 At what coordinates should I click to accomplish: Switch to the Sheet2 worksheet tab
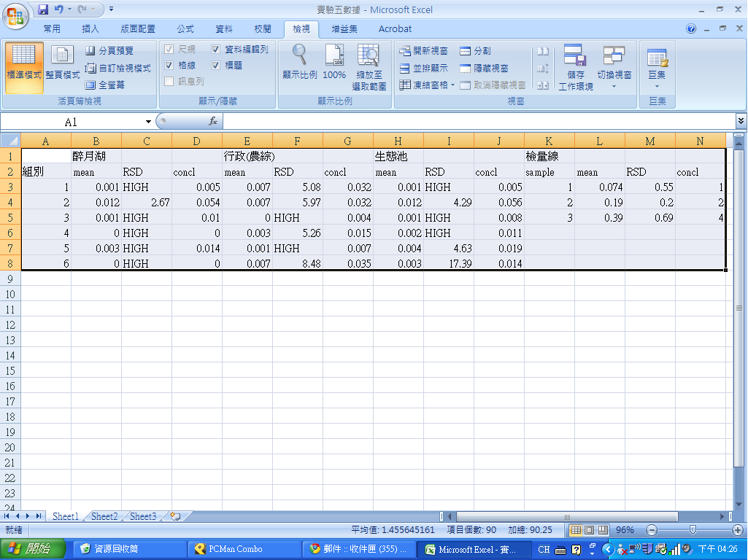coord(104,516)
